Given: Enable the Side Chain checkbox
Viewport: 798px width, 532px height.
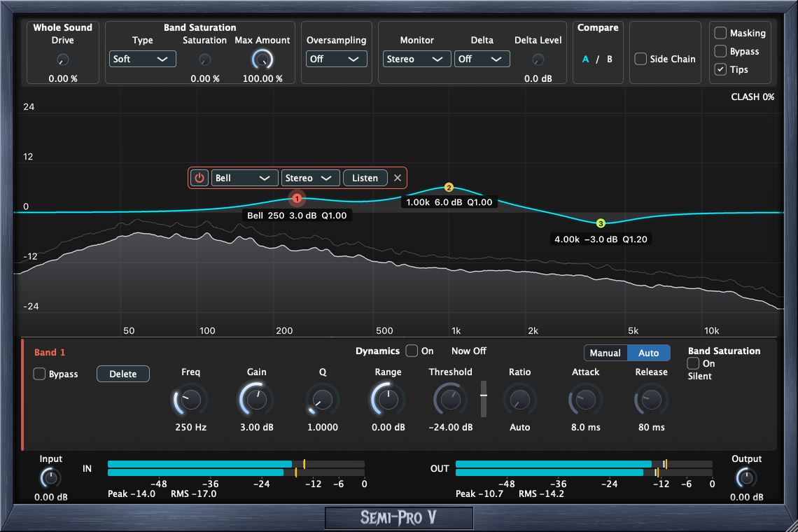Looking at the screenshot, I should click(x=640, y=59).
